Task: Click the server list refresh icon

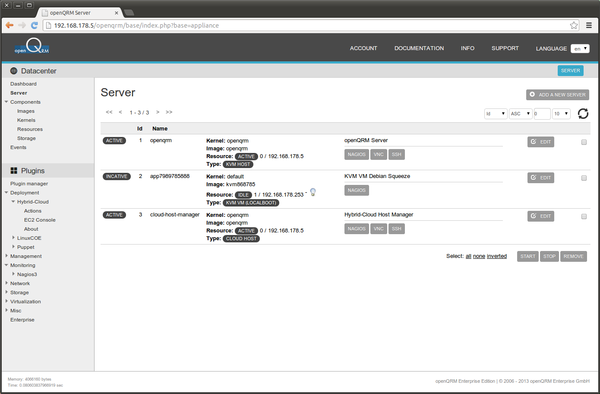Action: [583, 114]
